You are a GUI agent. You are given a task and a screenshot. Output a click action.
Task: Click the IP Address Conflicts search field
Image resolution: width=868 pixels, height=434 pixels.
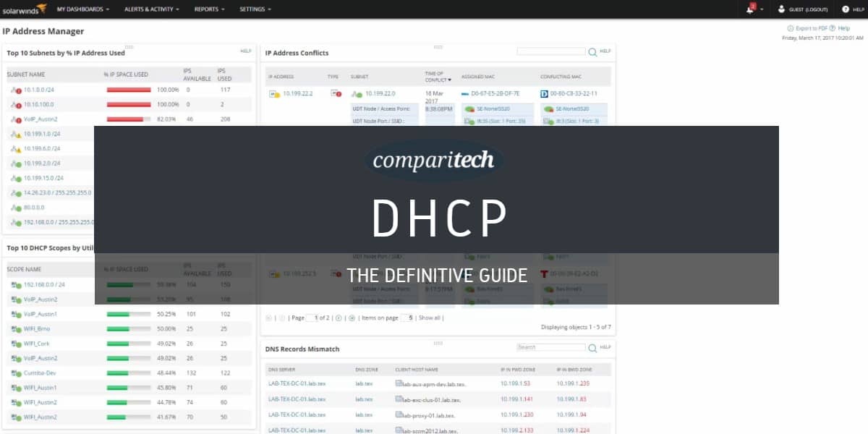pos(551,52)
